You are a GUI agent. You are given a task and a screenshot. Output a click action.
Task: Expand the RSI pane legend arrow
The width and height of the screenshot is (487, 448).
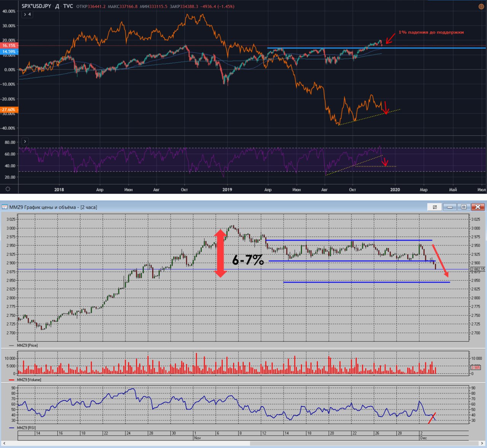25,142
